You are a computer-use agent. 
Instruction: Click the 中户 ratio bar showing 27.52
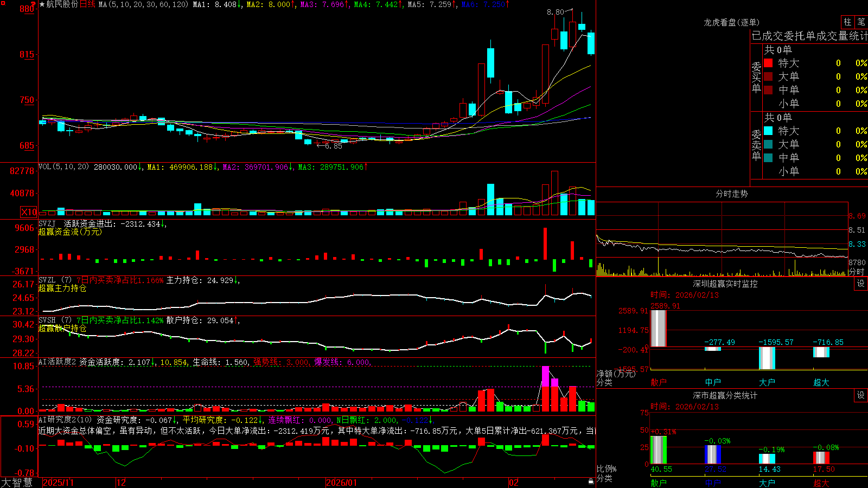713,454
